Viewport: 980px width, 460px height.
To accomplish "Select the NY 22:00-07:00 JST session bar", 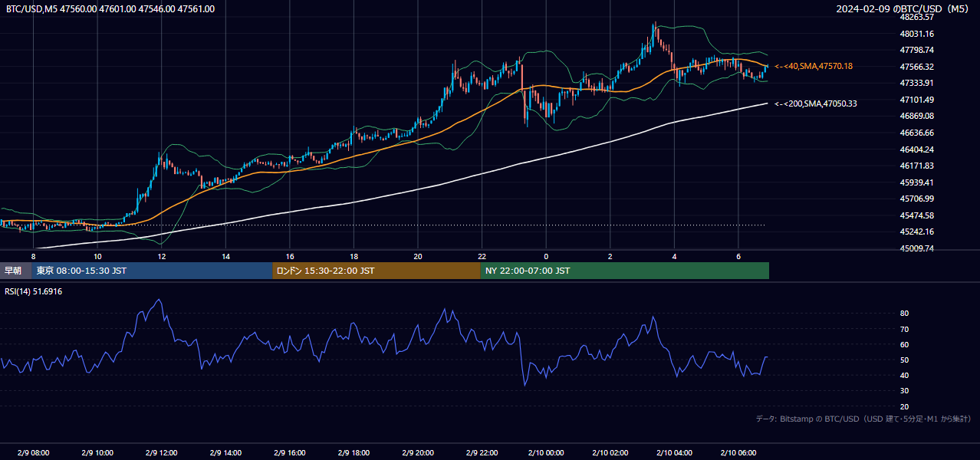I will tap(625, 271).
